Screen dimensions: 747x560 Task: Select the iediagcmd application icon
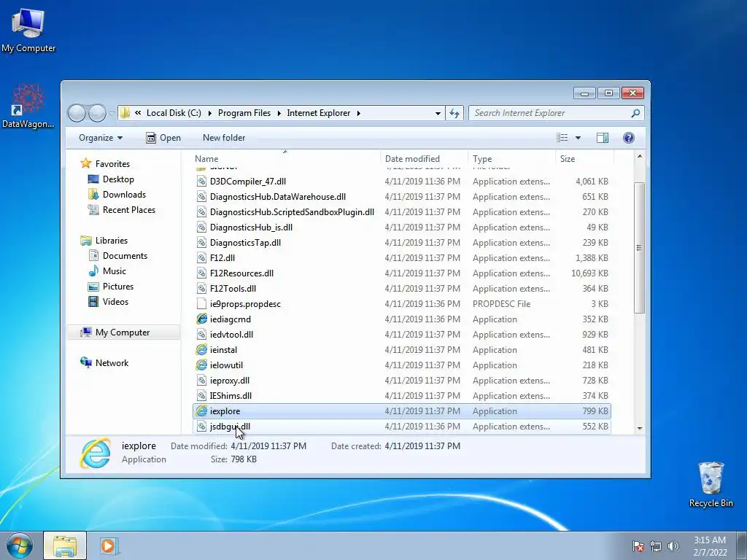(202, 319)
